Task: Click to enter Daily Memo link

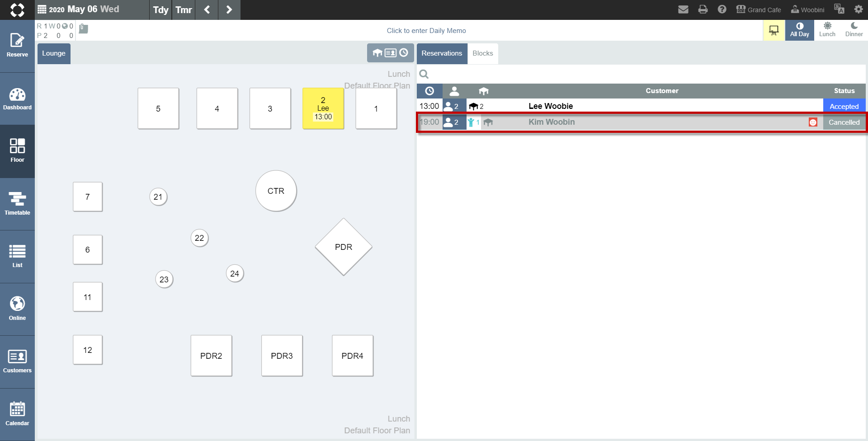Action: (426, 31)
